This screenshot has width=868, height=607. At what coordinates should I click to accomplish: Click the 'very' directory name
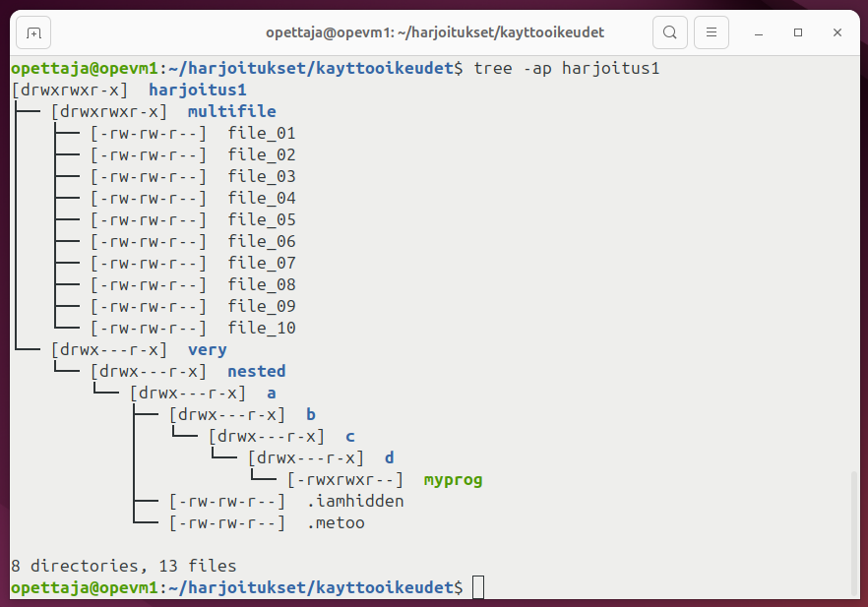pyautogui.click(x=207, y=349)
